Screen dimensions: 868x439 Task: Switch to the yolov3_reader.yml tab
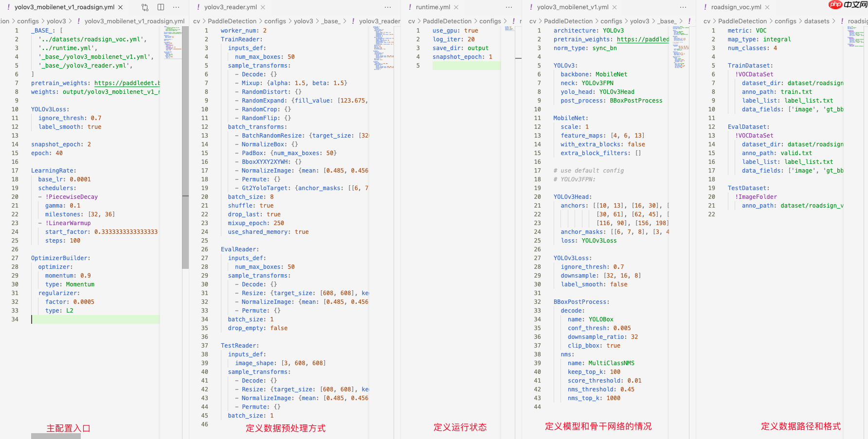click(x=230, y=7)
